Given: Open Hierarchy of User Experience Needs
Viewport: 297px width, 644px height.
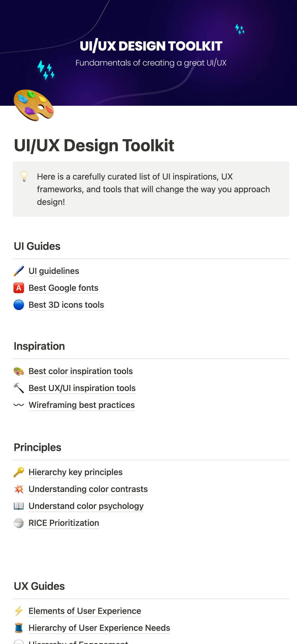Looking at the screenshot, I should click(x=99, y=628).
